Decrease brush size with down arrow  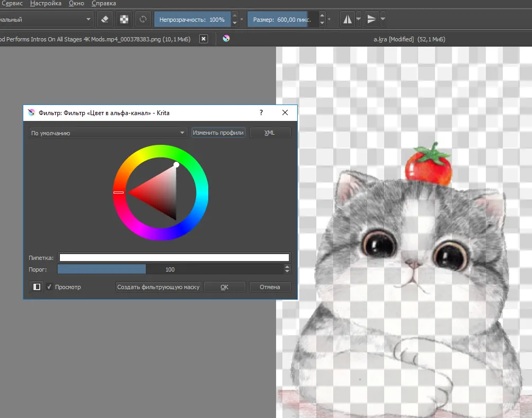pos(322,23)
